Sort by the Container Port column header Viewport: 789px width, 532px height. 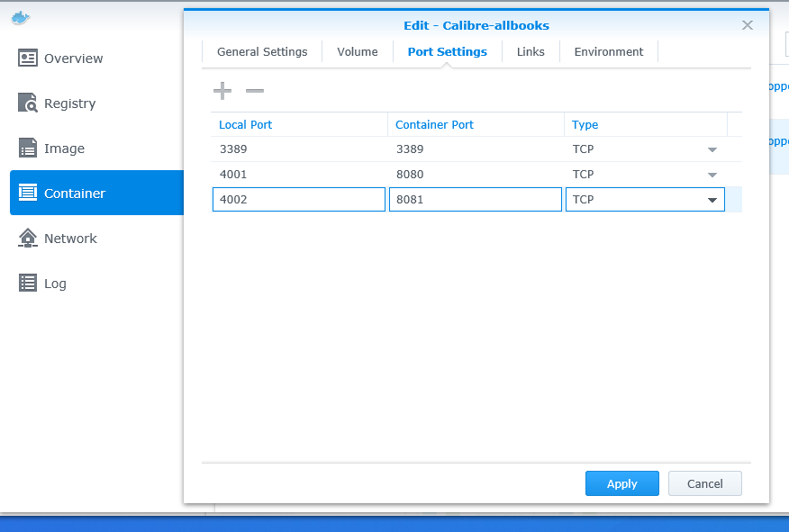476,125
